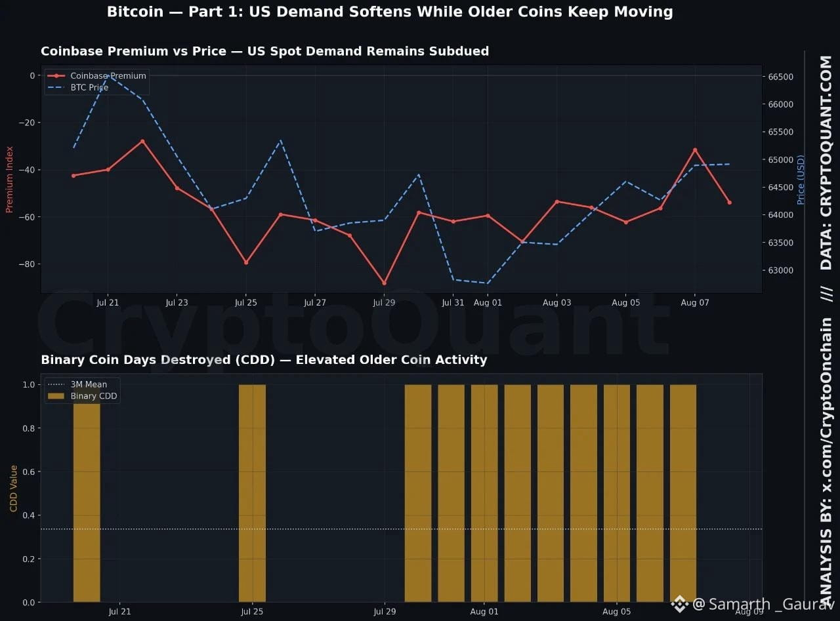Click the 'Jul 23' tick label on top chart

pyautogui.click(x=177, y=302)
